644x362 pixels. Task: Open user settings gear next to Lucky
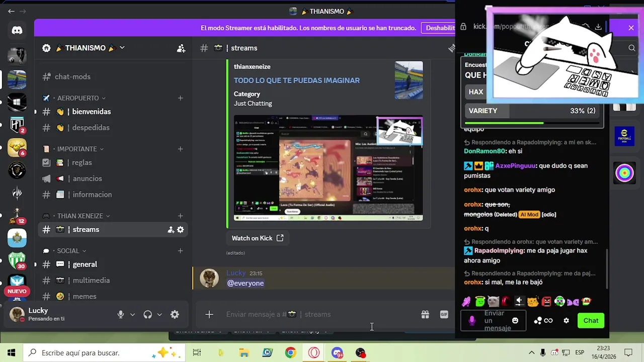point(175,314)
